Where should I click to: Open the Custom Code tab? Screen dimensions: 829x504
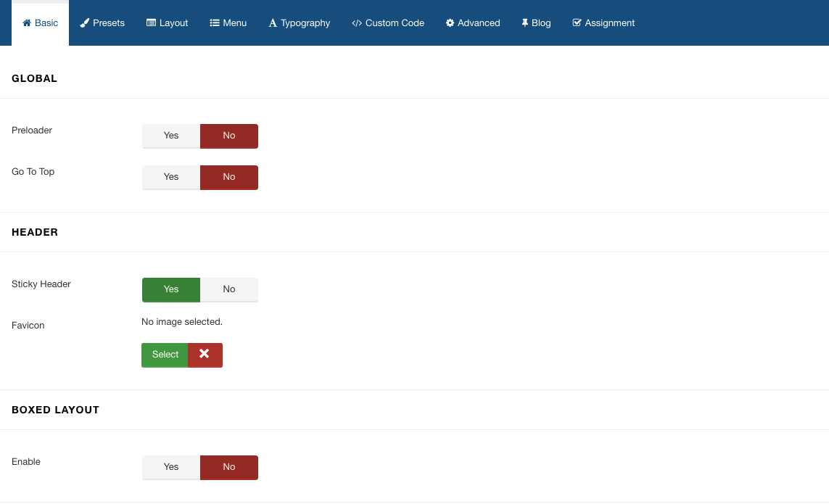point(388,23)
